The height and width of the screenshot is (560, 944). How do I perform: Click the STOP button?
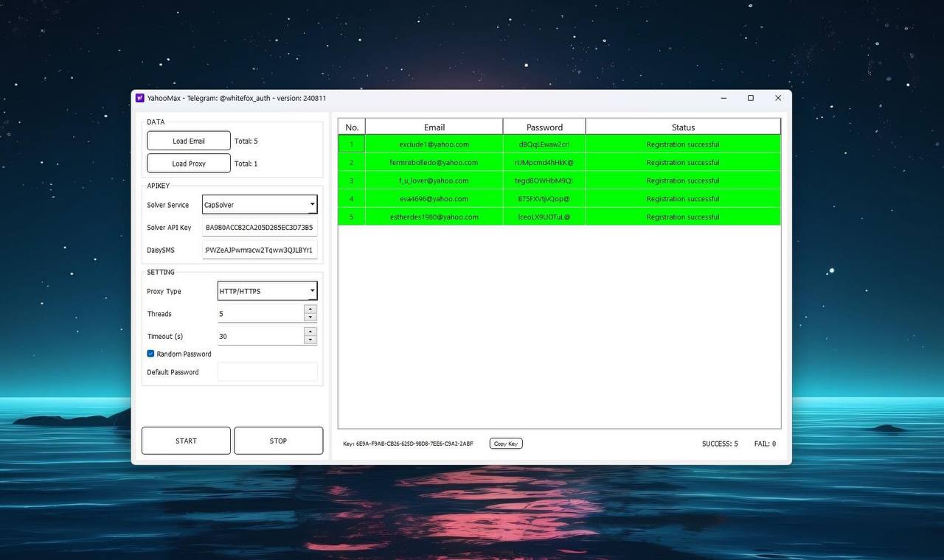coord(278,441)
